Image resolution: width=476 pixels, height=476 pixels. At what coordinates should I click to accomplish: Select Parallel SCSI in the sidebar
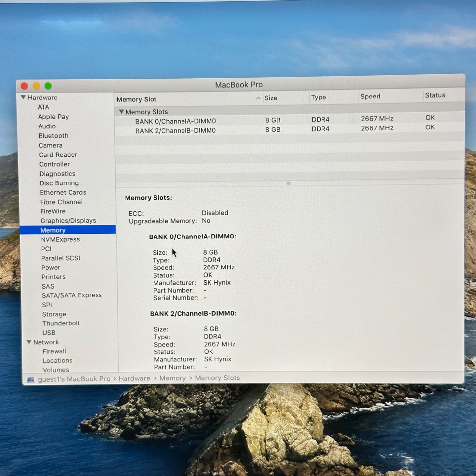61,258
